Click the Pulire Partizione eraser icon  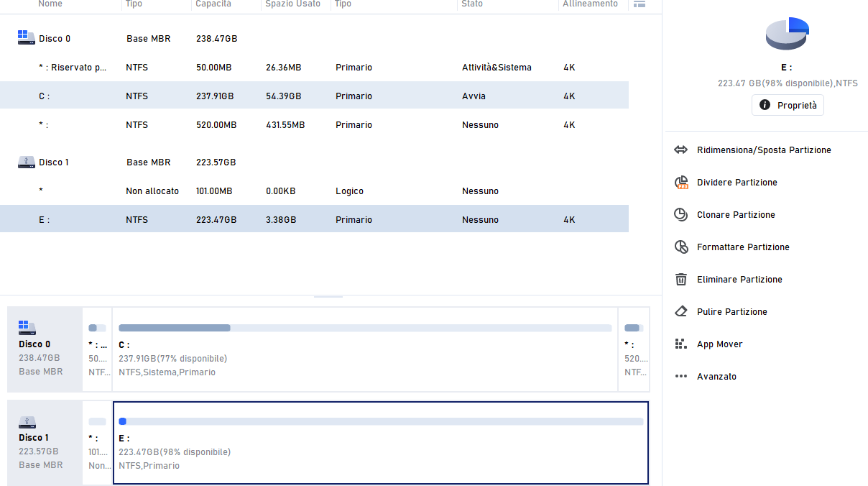coord(681,312)
